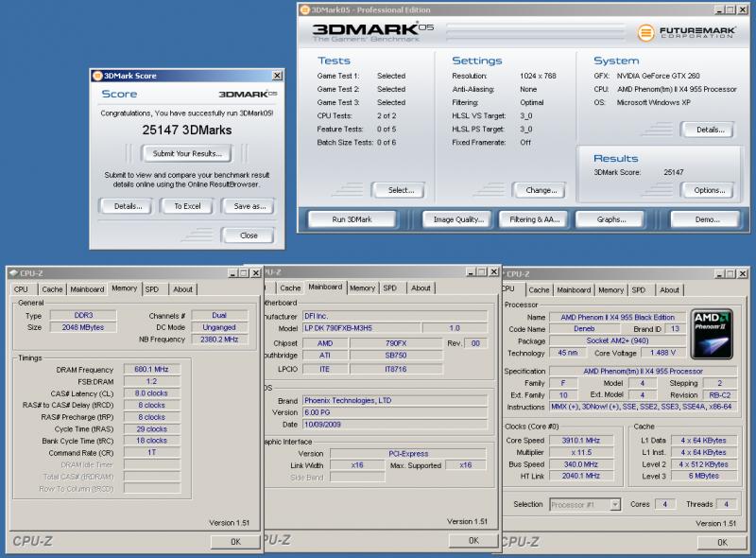The height and width of the screenshot is (558, 756).
Task: Open Mainboard tab in processor CPU-Z window
Action: (x=574, y=290)
